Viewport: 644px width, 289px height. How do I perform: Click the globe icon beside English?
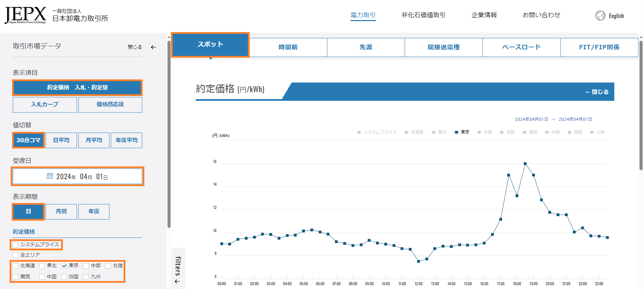point(600,16)
